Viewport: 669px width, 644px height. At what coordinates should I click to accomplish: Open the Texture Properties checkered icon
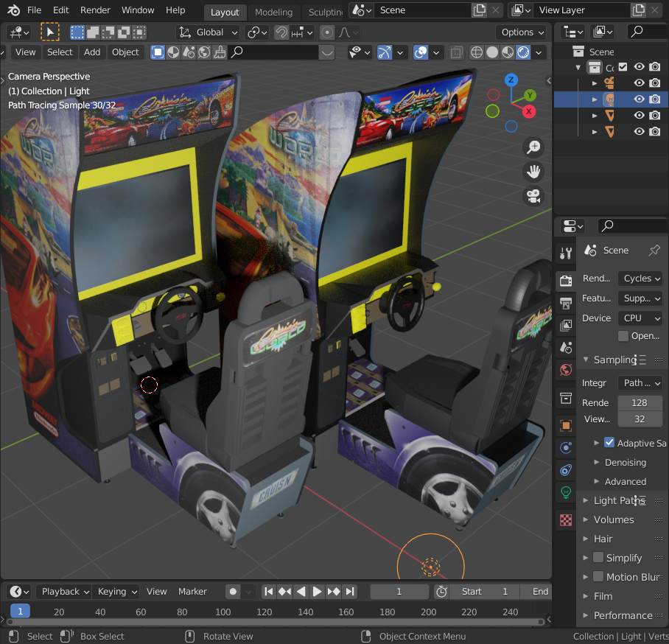pyautogui.click(x=564, y=519)
